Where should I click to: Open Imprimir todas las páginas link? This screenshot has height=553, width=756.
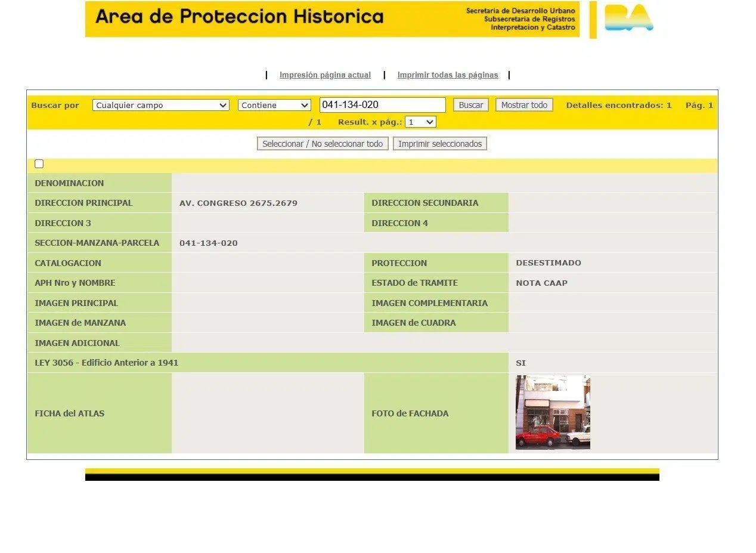pyautogui.click(x=448, y=75)
